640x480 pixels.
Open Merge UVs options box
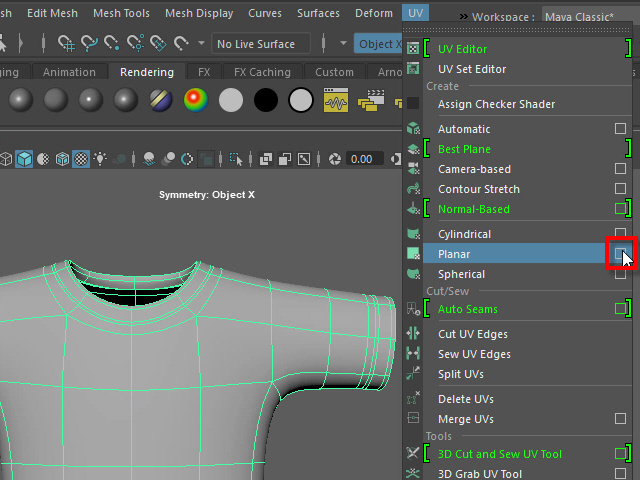tap(621, 419)
